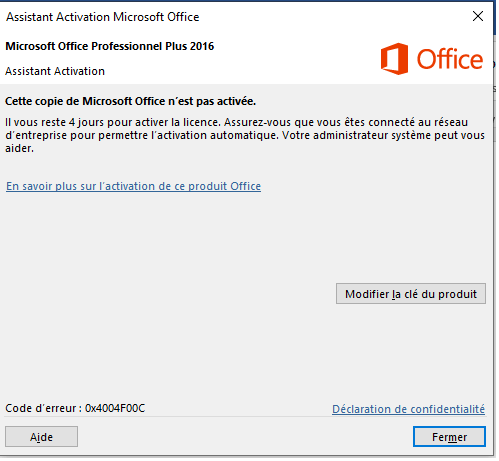Open help with the Aide button
Viewport: 499px width, 461px height.
point(41,437)
